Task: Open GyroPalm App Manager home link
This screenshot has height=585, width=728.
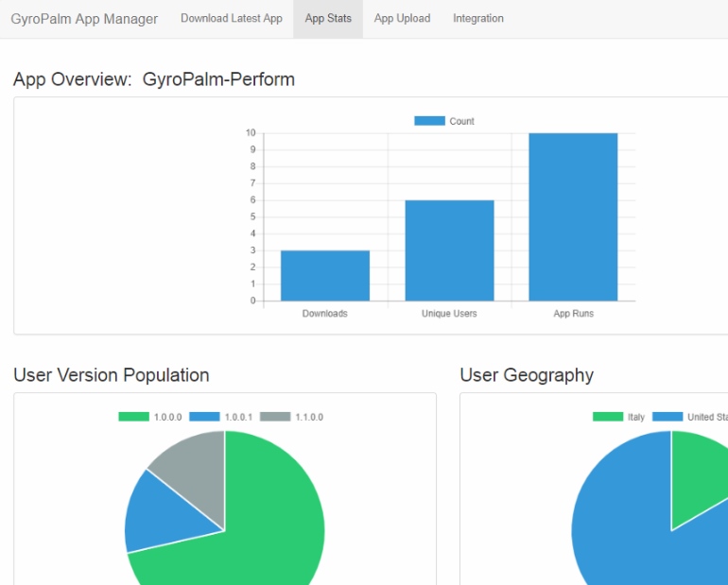Action: tap(84, 19)
